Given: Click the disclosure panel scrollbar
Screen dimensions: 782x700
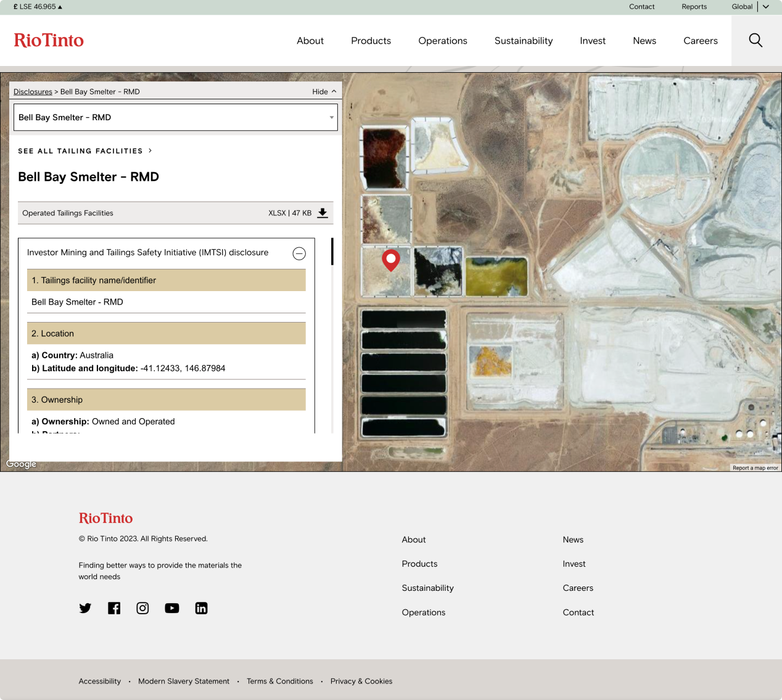Looking at the screenshot, I should pos(332,252).
